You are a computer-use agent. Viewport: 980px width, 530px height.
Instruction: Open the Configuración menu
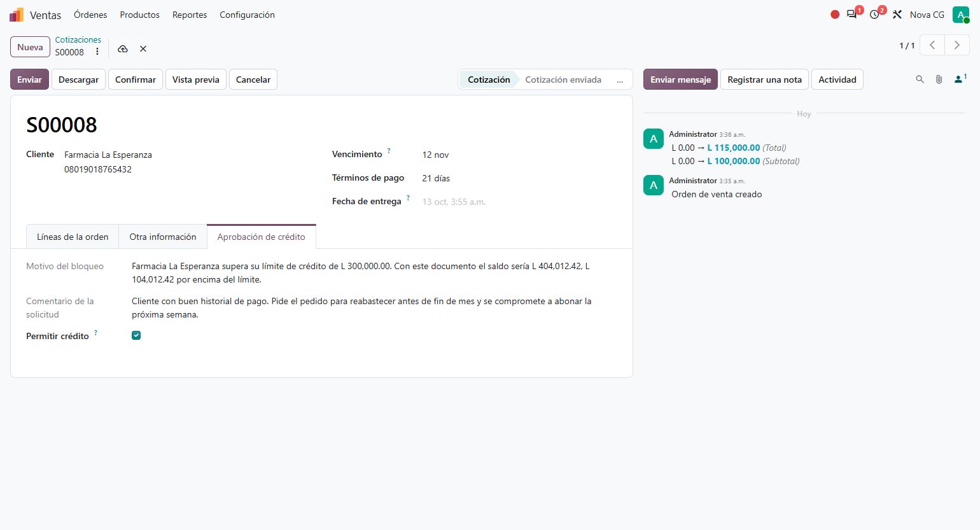click(x=248, y=15)
